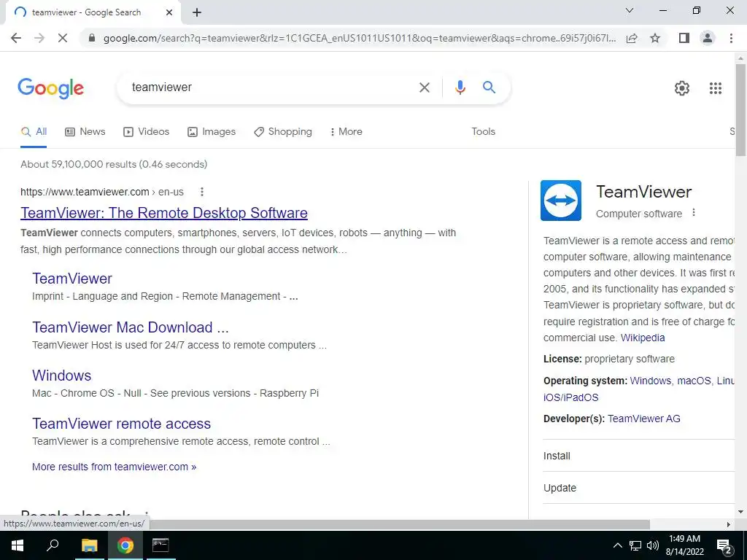Open the first result's three-dot options
The image size is (747, 560).
[202, 192]
